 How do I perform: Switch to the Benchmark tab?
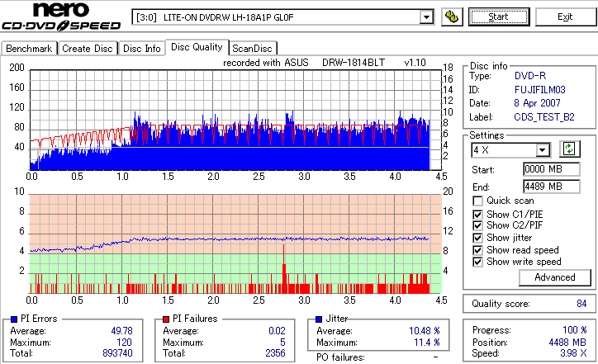pyautogui.click(x=29, y=49)
